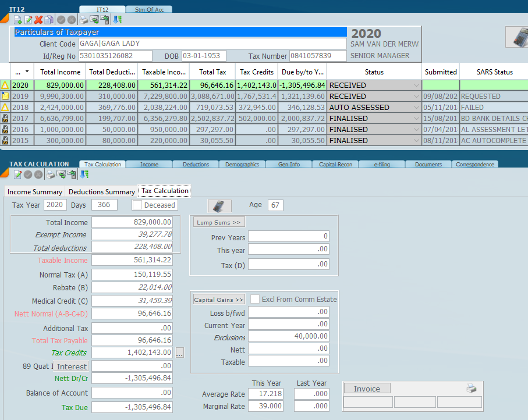Enable Excl From Comm Estate checkbox
The image size is (528, 420).
[255, 299]
